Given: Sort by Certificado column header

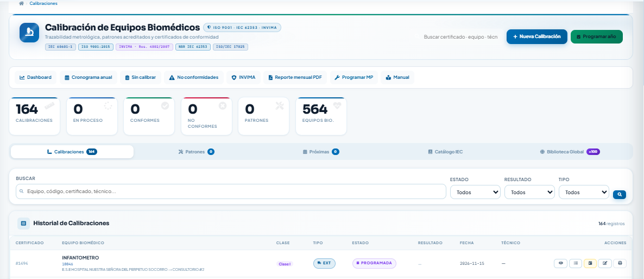Looking at the screenshot, I should 29,243.
